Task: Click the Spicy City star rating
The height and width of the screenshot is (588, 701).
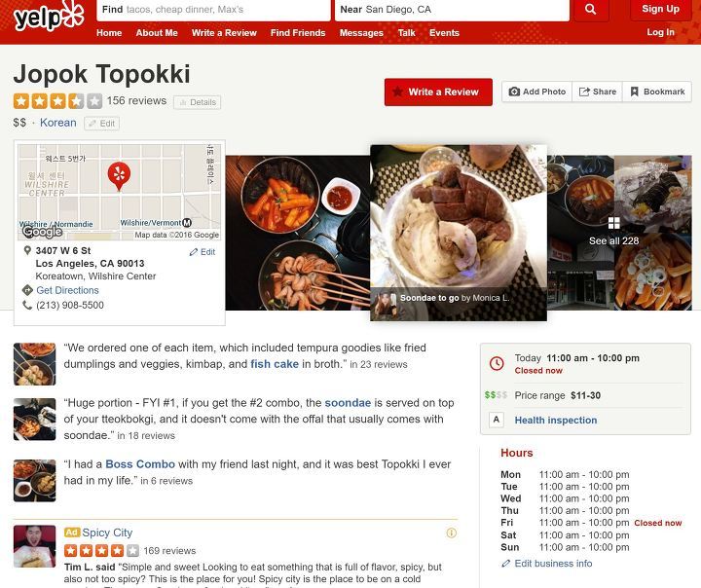Action: click(x=101, y=550)
